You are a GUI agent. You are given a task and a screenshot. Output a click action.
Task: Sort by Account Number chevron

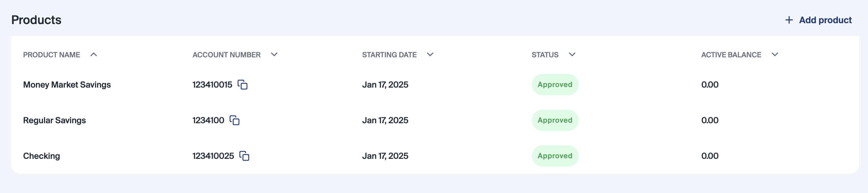[274, 55]
